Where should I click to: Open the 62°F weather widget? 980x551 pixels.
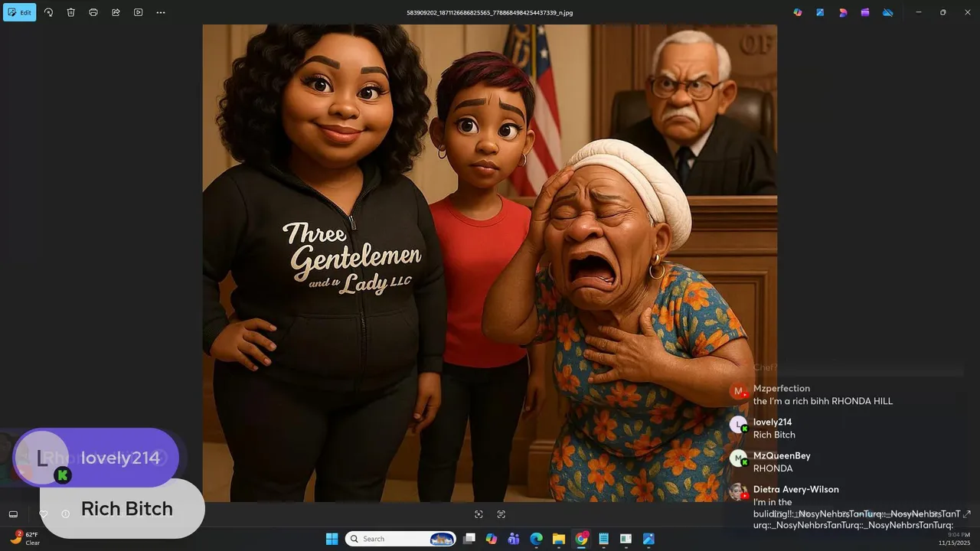pos(24,539)
